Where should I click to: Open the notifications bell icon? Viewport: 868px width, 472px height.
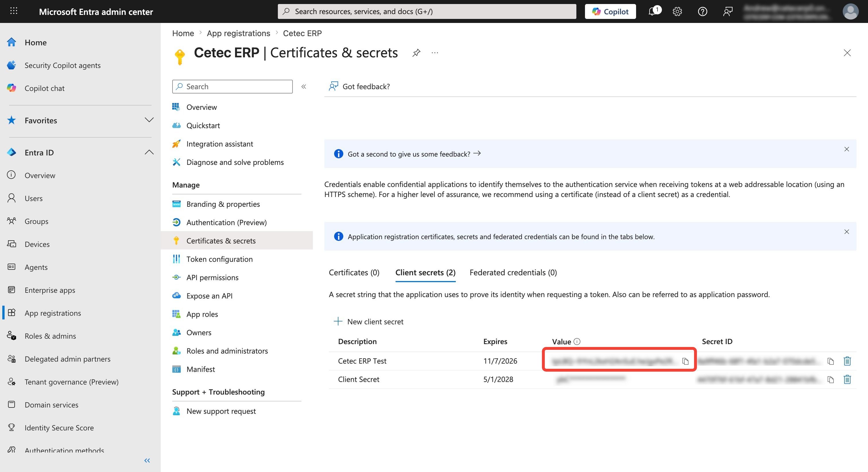pos(653,11)
